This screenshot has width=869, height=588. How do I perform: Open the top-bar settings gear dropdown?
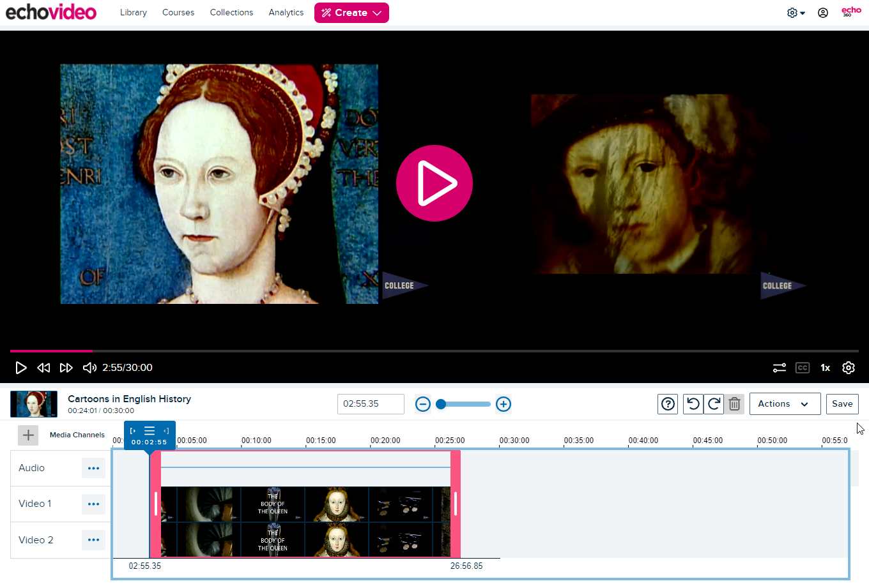pos(796,13)
